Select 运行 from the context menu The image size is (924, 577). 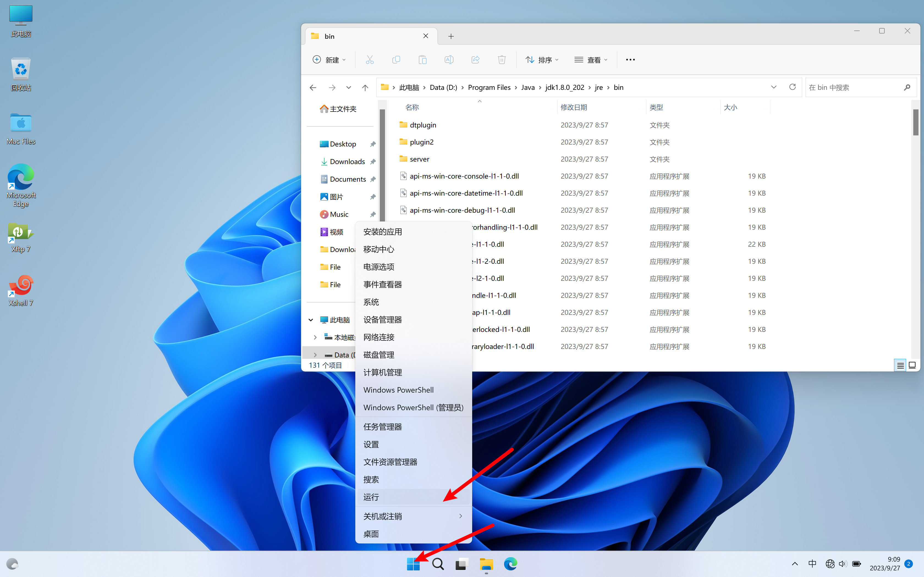tap(371, 497)
